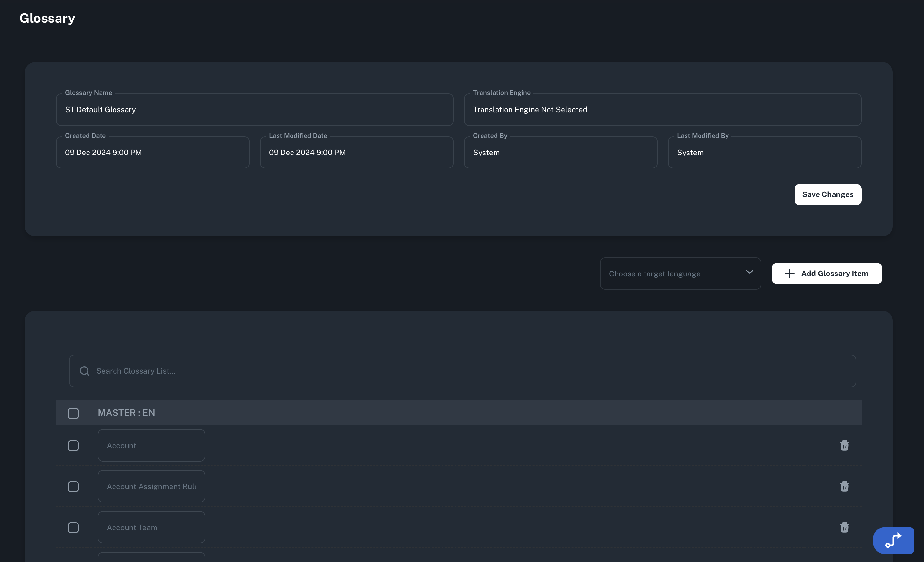Edit the Glossary Name field
This screenshot has height=562, width=924.
click(254, 110)
